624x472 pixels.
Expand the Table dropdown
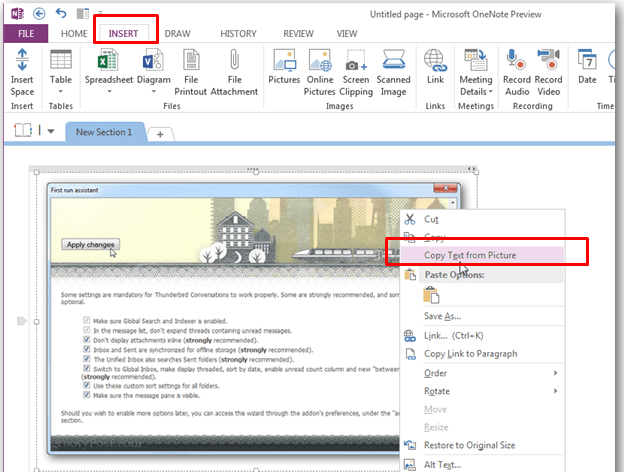click(60, 92)
